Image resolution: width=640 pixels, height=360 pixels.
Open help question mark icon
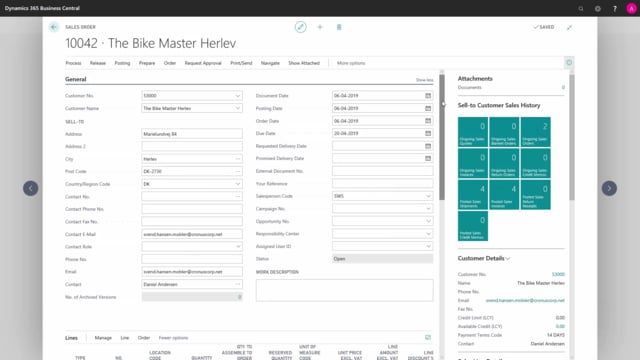point(615,9)
